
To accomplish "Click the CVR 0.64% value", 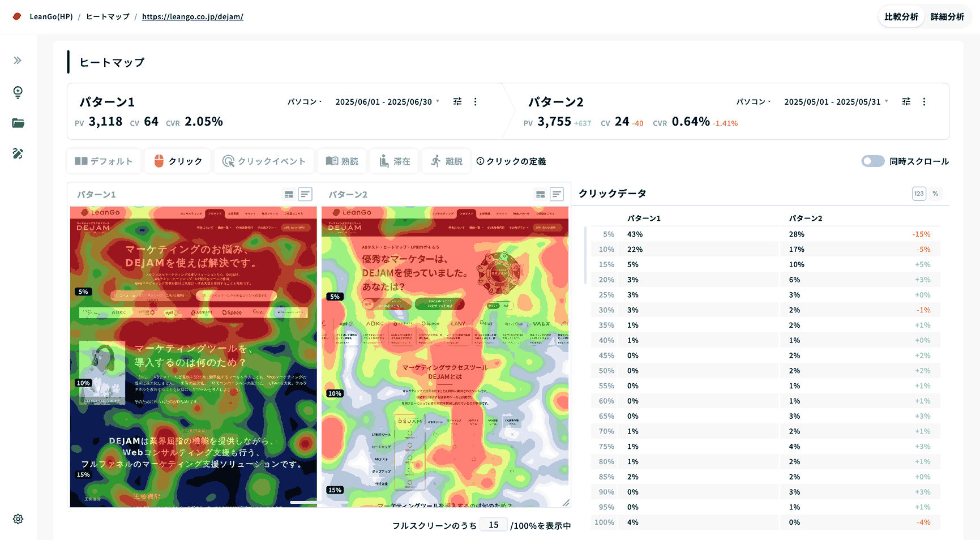I will click(691, 122).
